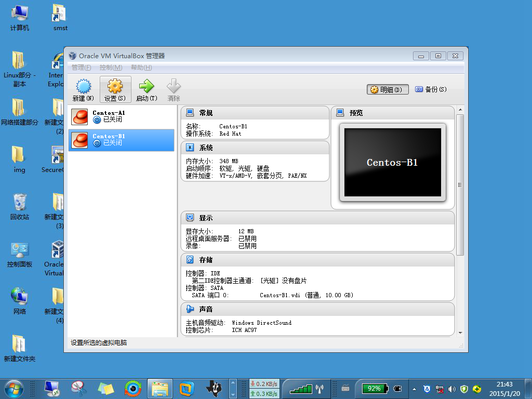Click the Centos-B1 preview thumbnail

pos(393,162)
